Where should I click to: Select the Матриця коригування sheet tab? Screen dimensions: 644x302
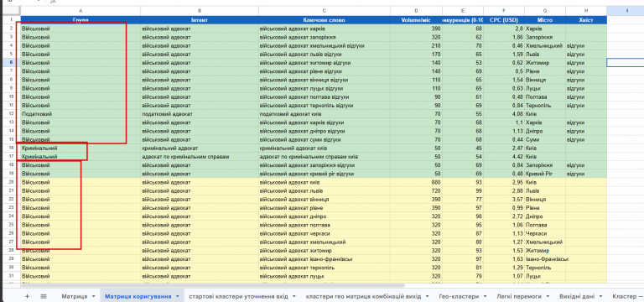coord(138,296)
